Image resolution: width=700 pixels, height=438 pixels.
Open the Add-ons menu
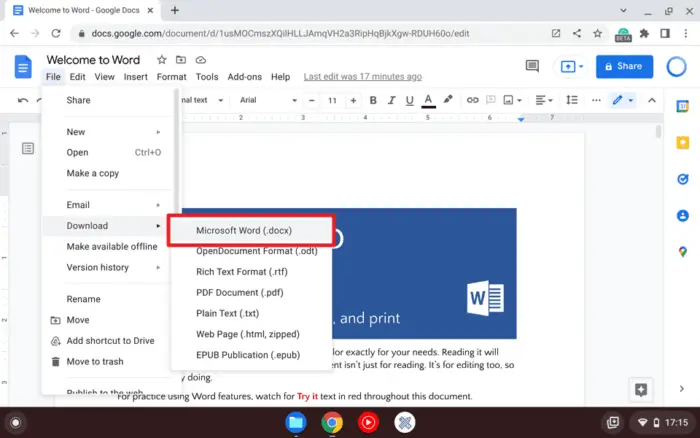click(x=245, y=77)
